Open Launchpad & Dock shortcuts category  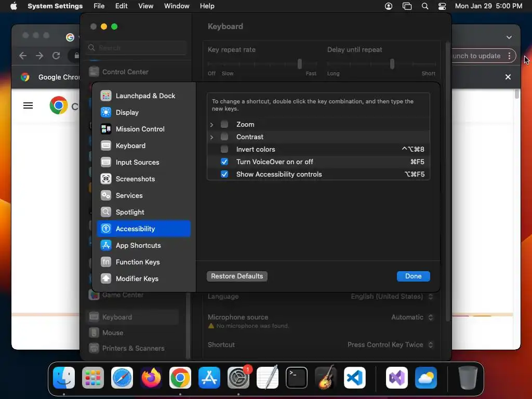click(x=143, y=96)
